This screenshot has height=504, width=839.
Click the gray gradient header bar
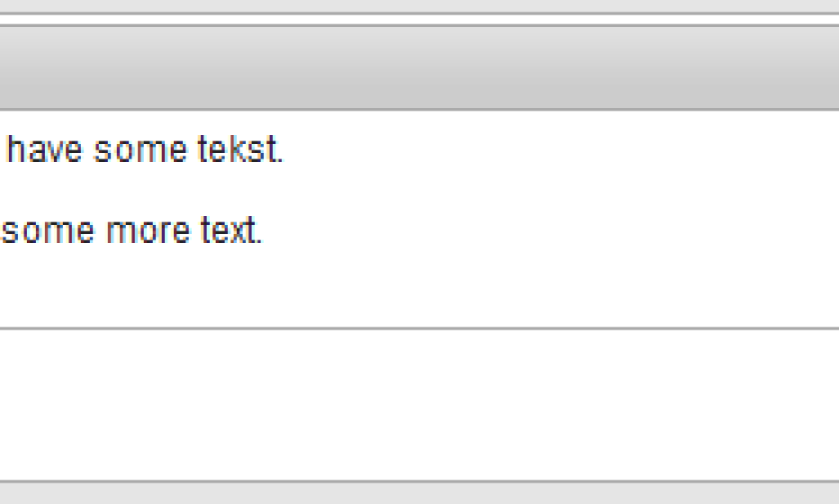[x=419, y=67]
